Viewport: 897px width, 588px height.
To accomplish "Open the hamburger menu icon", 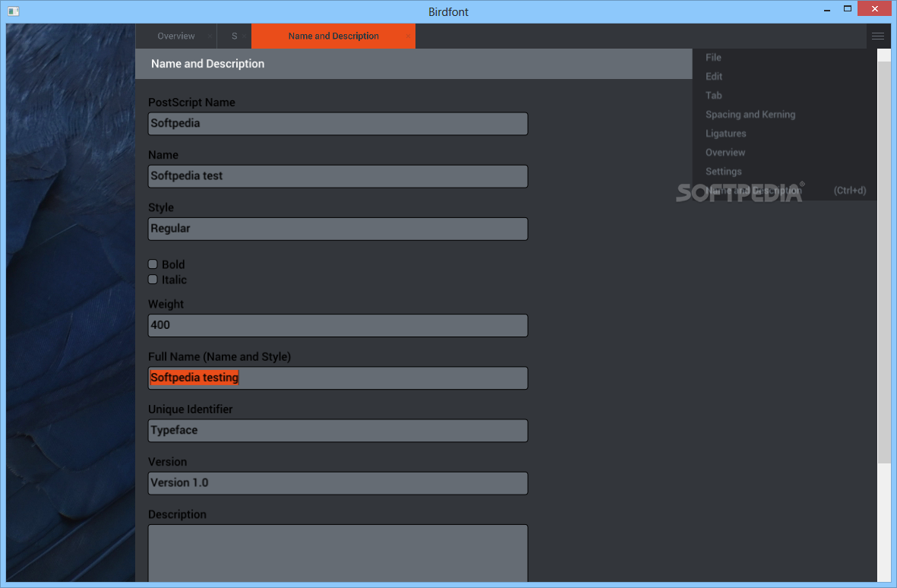I will click(877, 36).
